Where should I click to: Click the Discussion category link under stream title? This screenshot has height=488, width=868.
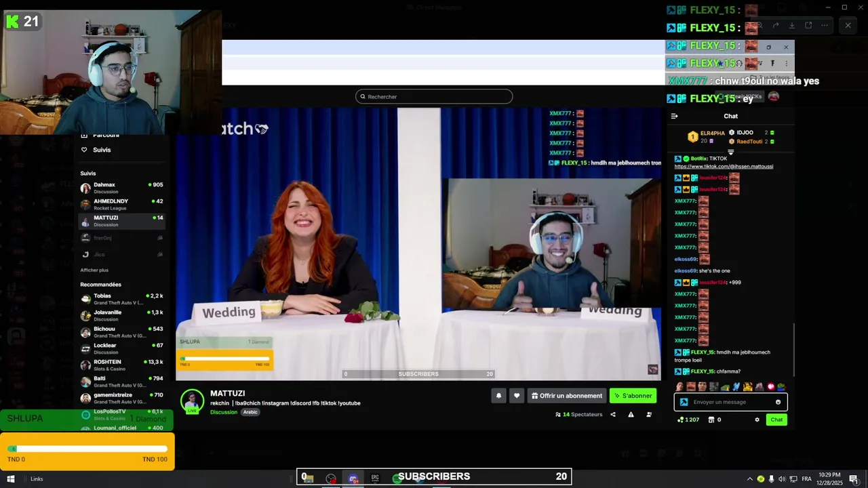coord(224,412)
